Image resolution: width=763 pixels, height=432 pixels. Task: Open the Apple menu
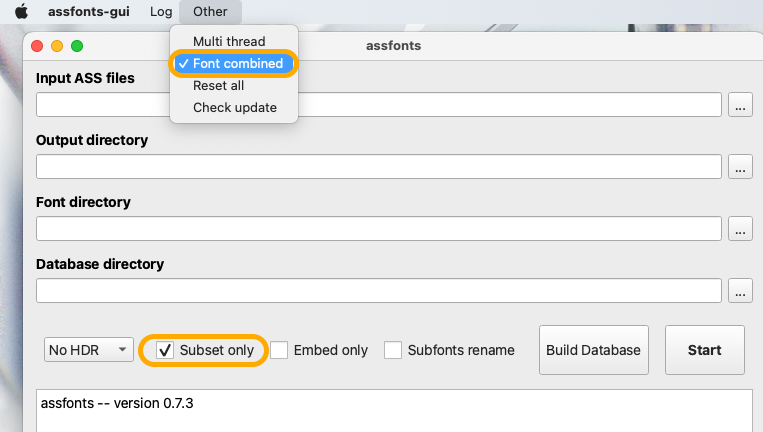pos(21,12)
